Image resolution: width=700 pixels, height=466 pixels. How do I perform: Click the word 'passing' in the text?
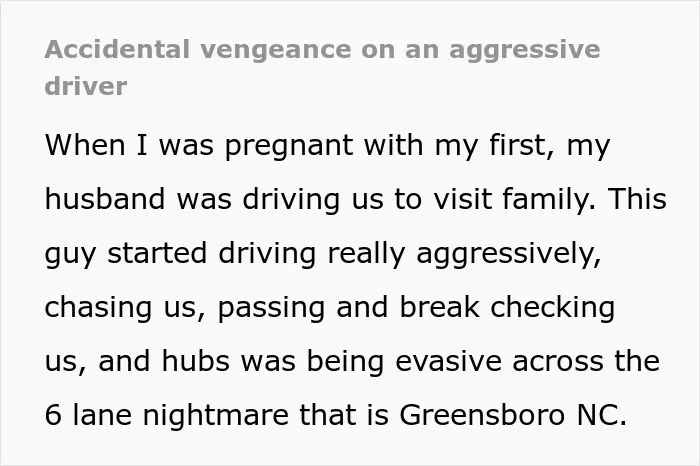coord(271,308)
